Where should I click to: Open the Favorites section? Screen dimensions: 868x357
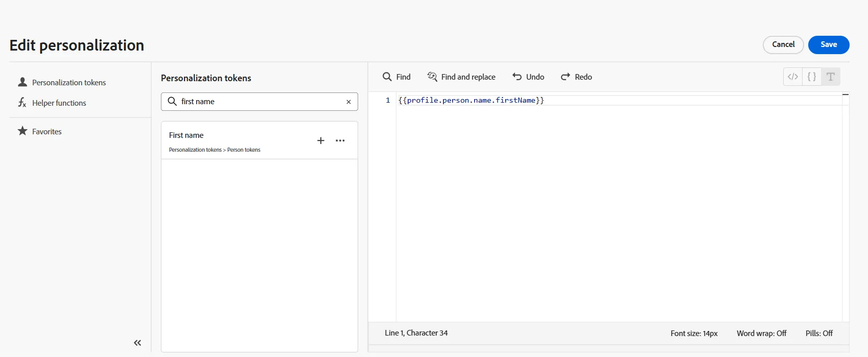(x=40, y=131)
